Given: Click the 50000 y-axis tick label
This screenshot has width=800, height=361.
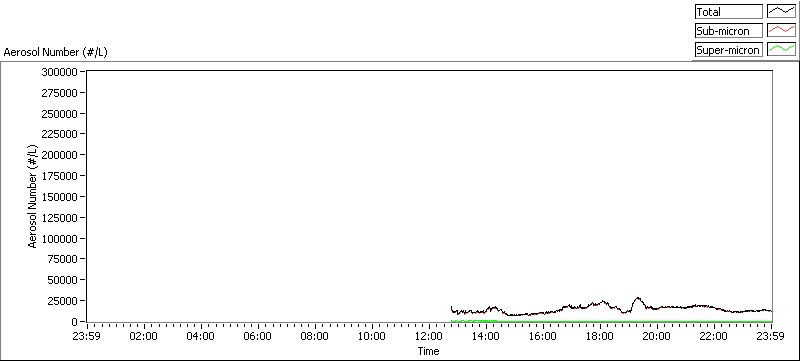Looking at the screenshot, I should pos(64,280).
